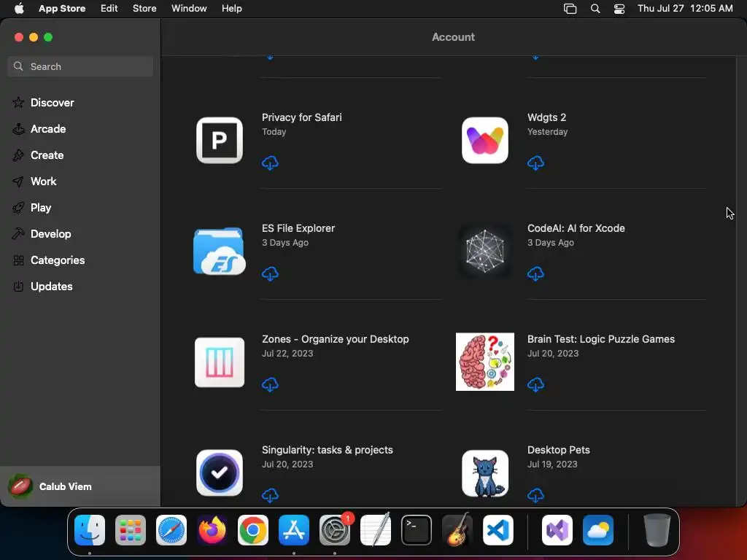The image size is (747, 560).
Task: Launch Google Chrome from the dock
Action: click(x=253, y=530)
